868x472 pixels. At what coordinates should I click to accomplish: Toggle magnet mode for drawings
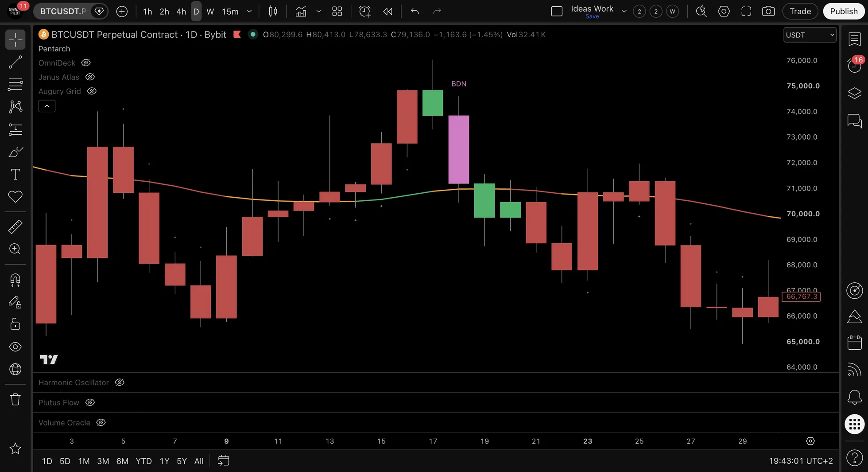click(15, 280)
